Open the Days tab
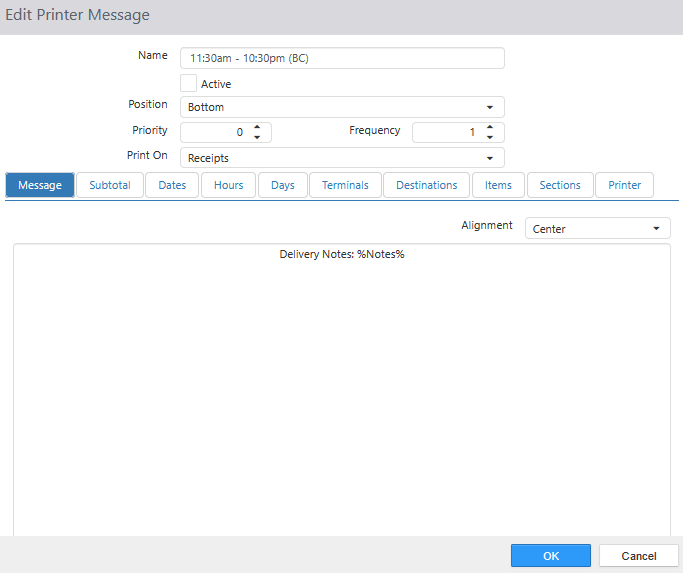Image resolution: width=683 pixels, height=573 pixels. [x=283, y=185]
